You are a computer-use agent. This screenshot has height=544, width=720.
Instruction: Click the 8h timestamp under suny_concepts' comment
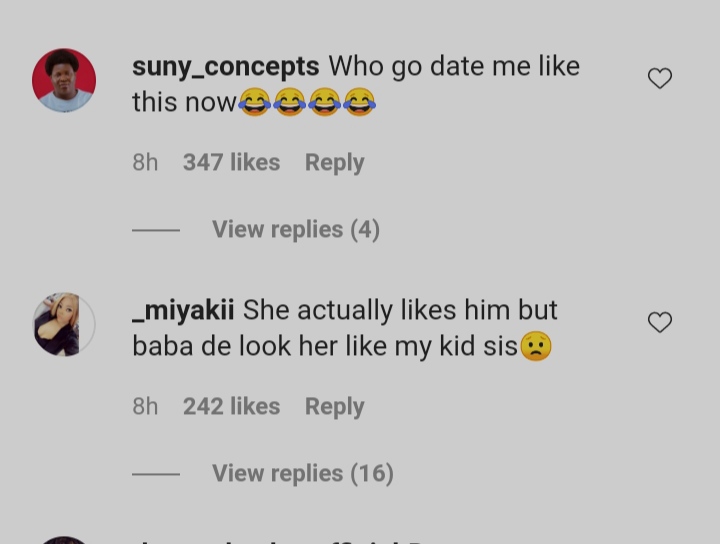pyautogui.click(x=145, y=162)
